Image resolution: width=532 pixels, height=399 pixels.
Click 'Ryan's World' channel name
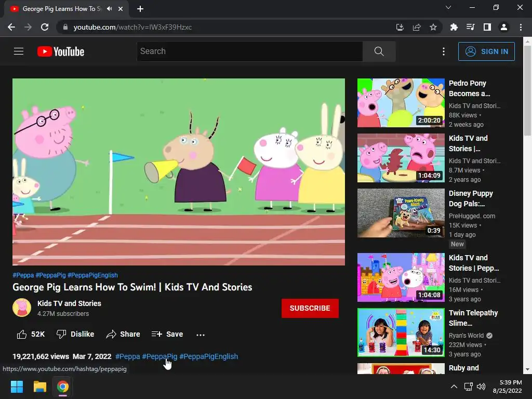click(x=466, y=335)
